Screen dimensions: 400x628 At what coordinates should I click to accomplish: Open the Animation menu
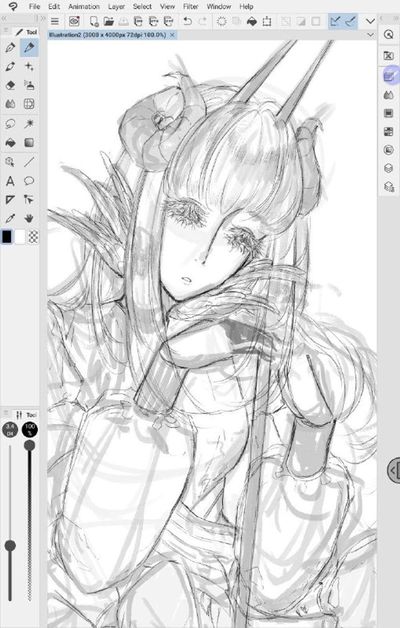tap(84, 6)
